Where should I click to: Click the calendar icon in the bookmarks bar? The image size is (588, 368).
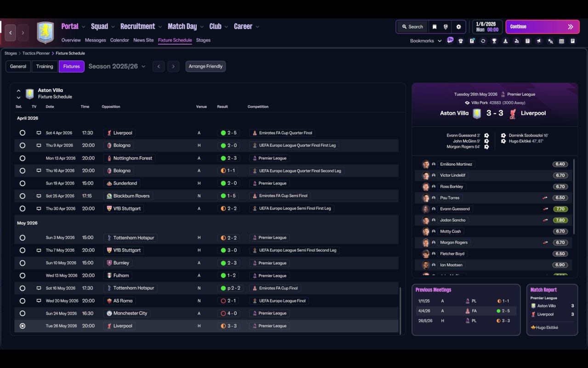561,41
